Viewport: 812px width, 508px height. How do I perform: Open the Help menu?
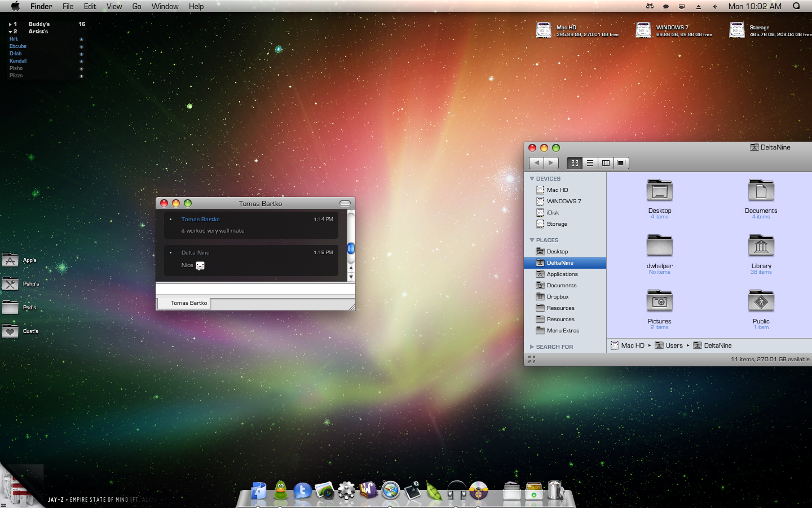point(196,6)
